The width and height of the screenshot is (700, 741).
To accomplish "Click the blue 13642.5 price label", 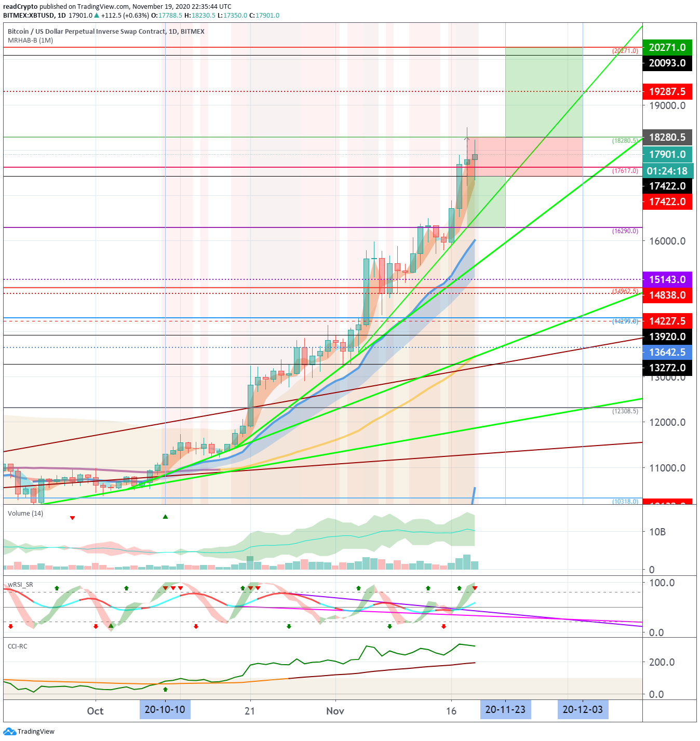I will (x=667, y=352).
